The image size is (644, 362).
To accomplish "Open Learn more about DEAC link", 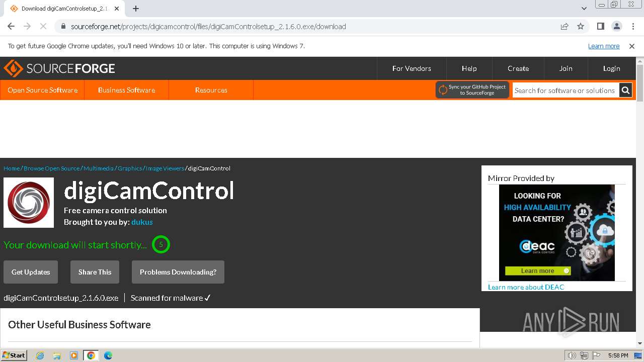I will [526, 287].
